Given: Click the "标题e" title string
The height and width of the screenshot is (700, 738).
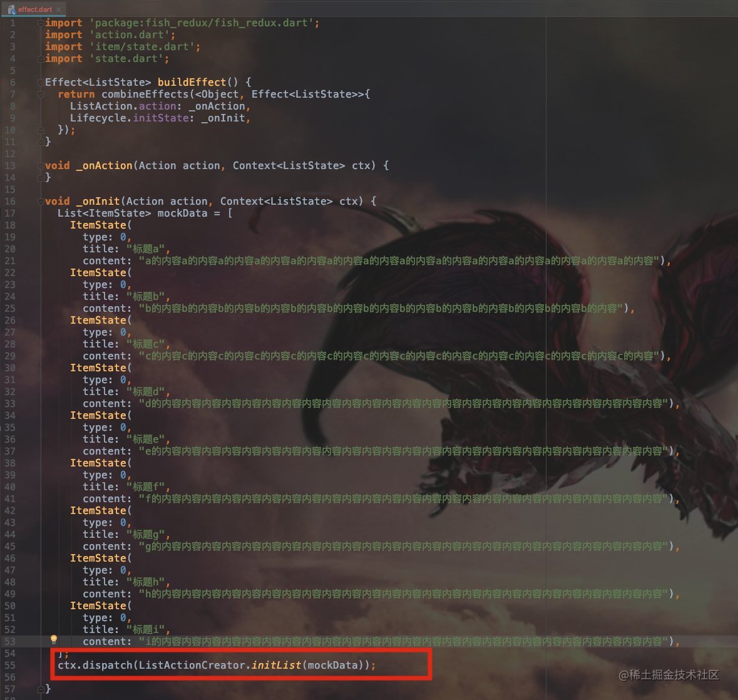Looking at the screenshot, I should (x=145, y=439).
